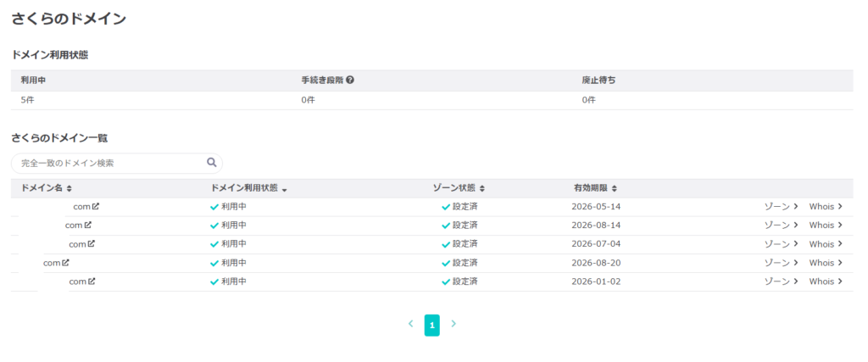Open external link icon for the 2026-08-20 domain
Viewport: 868px width, 362px height.
(x=65, y=263)
